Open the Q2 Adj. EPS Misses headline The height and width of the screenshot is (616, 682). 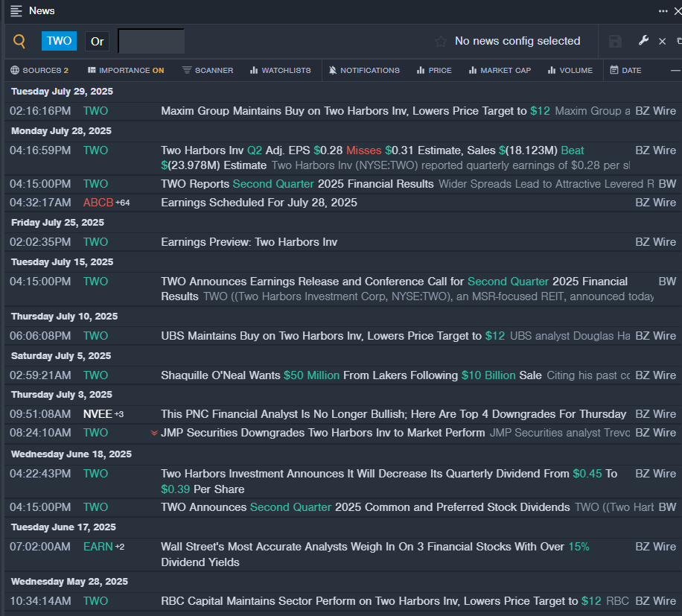(x=372, y=158)
